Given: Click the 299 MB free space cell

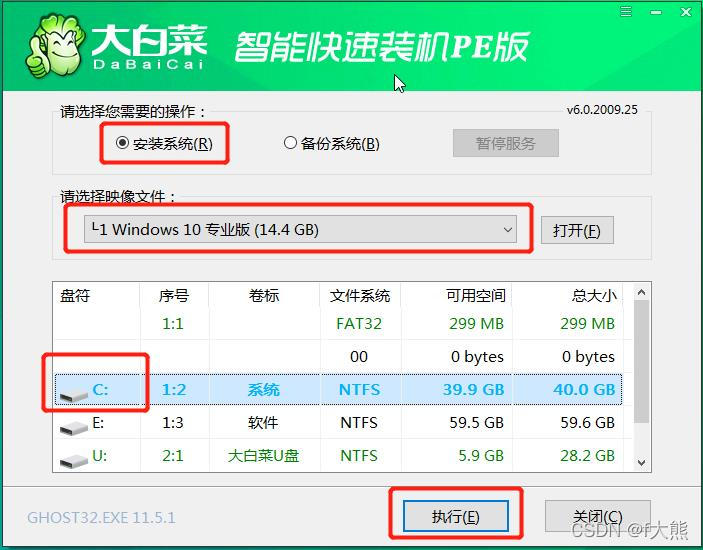Looking at the screenshot, I should click(477, 324).
